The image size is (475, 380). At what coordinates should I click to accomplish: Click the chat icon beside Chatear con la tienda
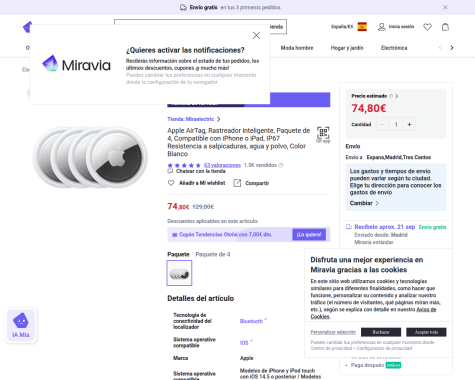click(170, 171)
